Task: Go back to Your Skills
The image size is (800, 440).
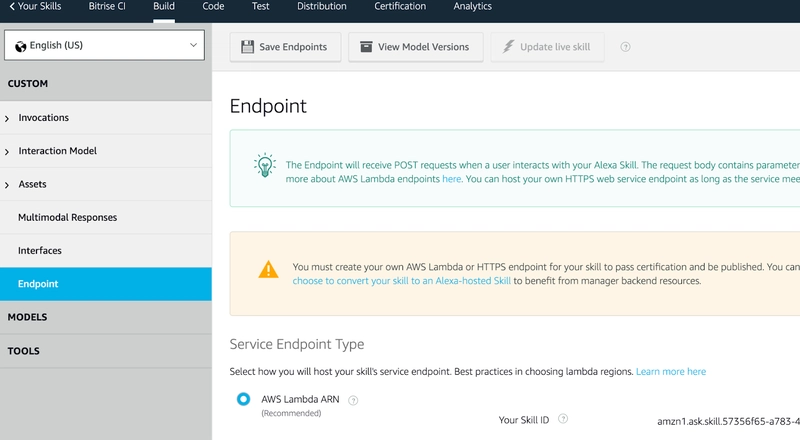Action: [35, 6]
